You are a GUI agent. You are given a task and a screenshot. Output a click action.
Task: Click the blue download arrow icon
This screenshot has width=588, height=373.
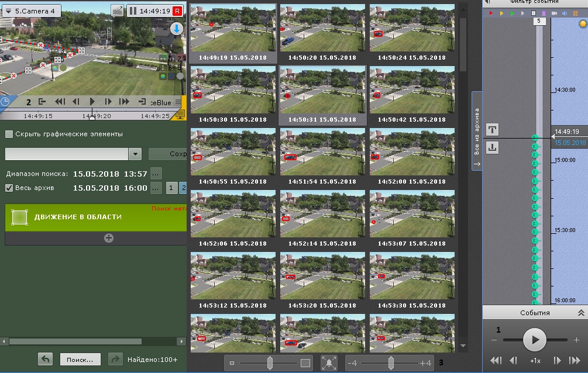[x=177, y=28]
